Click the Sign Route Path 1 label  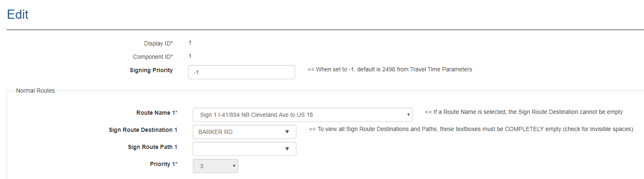pos(152,147)
